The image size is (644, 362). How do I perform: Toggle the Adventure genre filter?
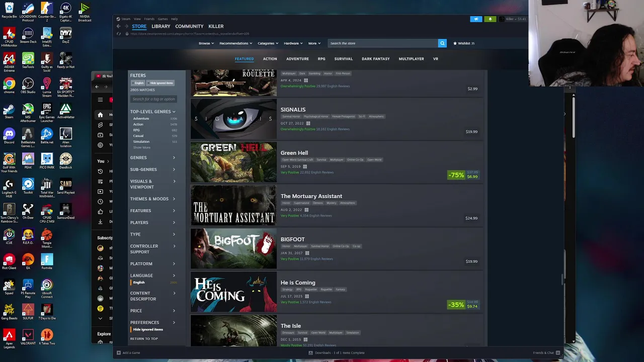[x=141, y=119]
